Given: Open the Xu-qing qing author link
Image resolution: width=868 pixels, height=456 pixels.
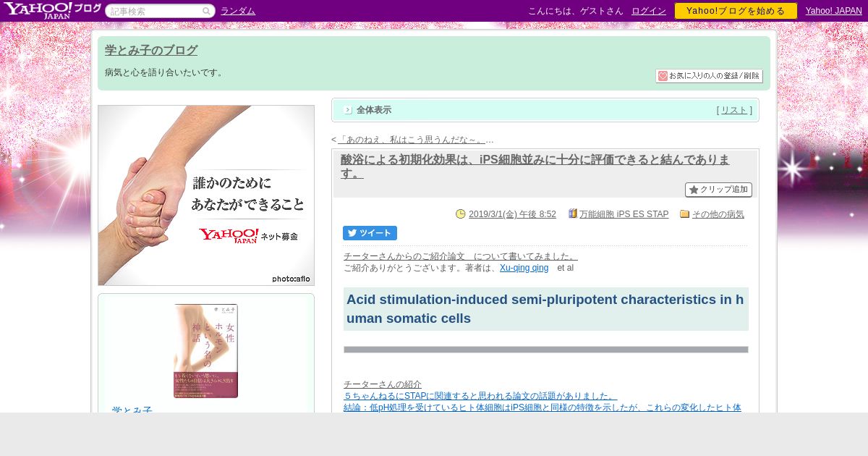Looking at the screenshot, I should 524,268.
